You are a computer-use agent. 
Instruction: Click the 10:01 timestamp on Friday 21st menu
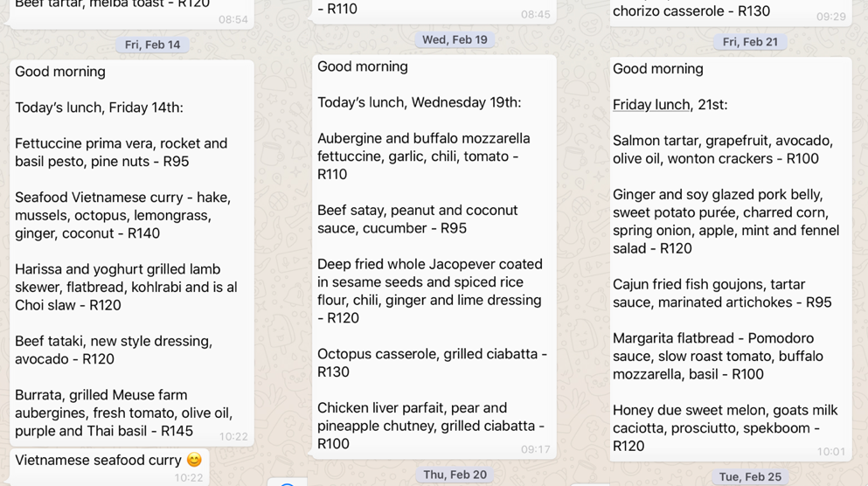tap(831, 452)
